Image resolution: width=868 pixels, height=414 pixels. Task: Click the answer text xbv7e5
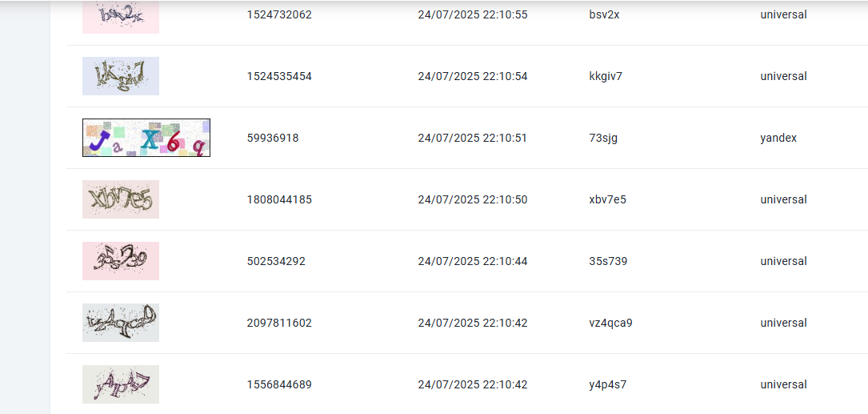pyautogui.click(x=608, y=199)
